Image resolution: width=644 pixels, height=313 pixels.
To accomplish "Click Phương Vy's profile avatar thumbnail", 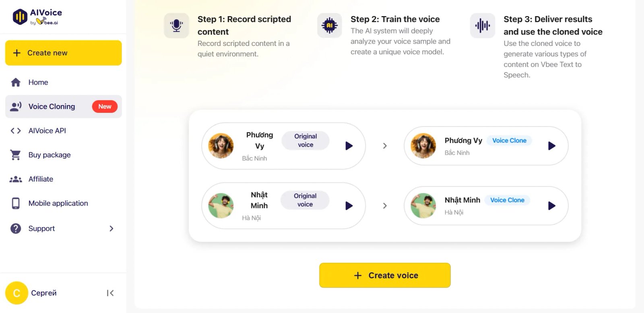I will click(x=221, y=146).
